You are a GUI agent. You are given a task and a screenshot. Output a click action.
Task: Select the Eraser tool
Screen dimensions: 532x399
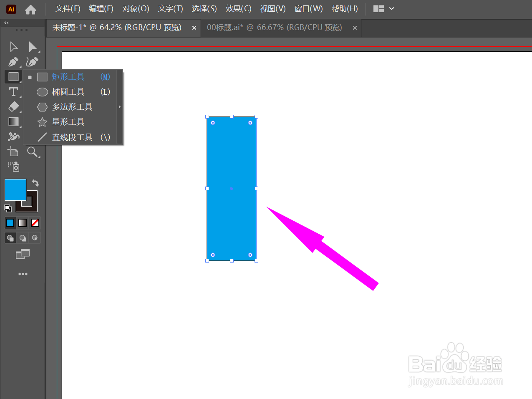[x=13, y=107]
